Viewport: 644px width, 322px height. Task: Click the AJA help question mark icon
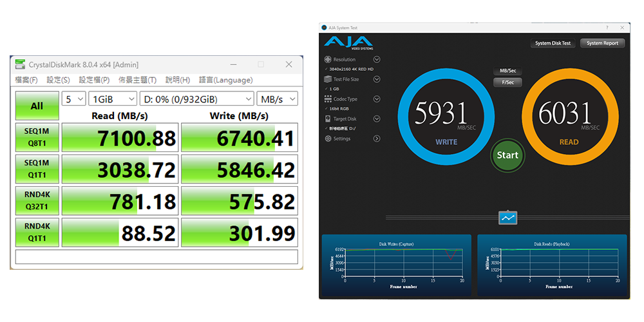607,28
